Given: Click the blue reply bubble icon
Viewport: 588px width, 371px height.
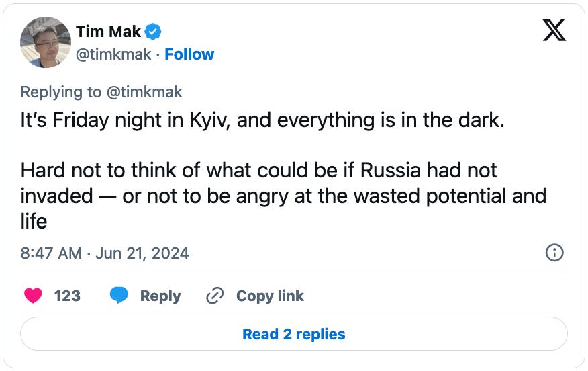Looking at the screenshot, I should [119, 296].
